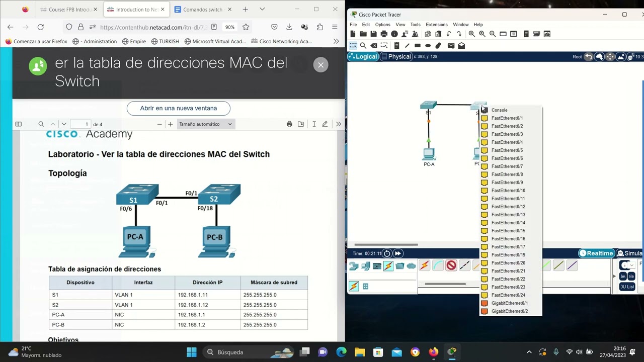The height and width of the screenshot is (362, 644).
Task: Click Redo arrow in Packet Tracer toolbar
Action: (x=459, y=34)
